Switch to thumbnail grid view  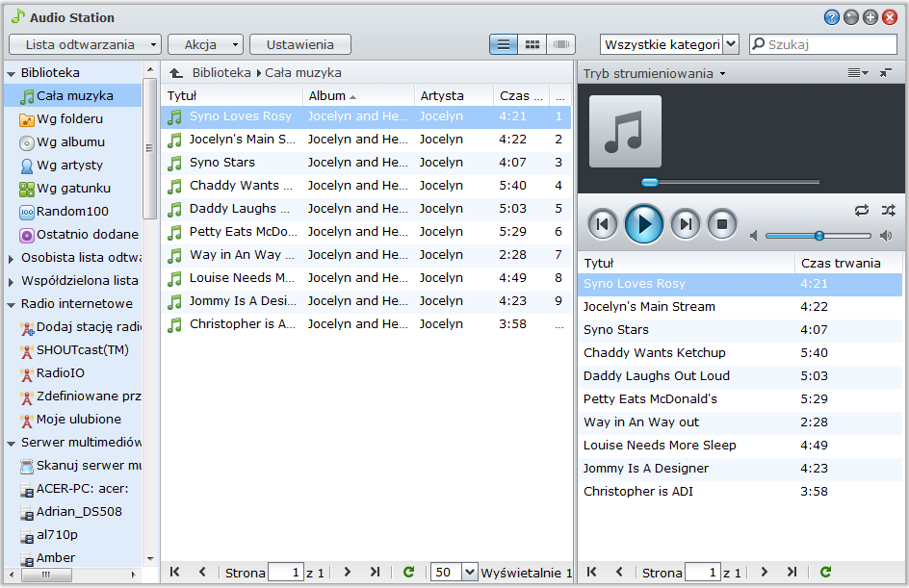click(532, 44)
